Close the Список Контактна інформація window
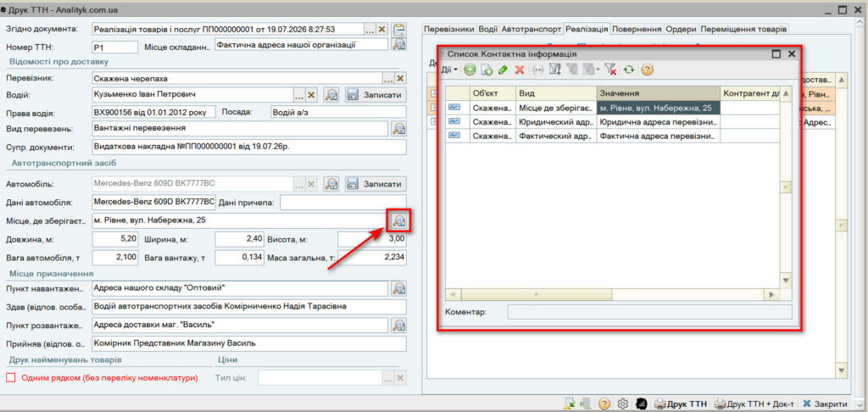The height and width of the screenshot is (412, 868). 791,53
